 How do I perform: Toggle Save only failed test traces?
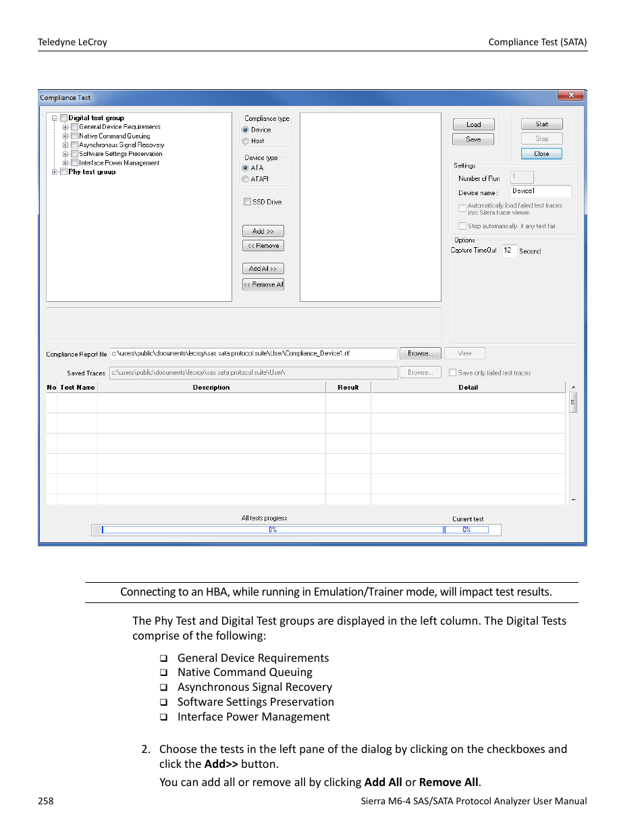(x=453, y=373)
